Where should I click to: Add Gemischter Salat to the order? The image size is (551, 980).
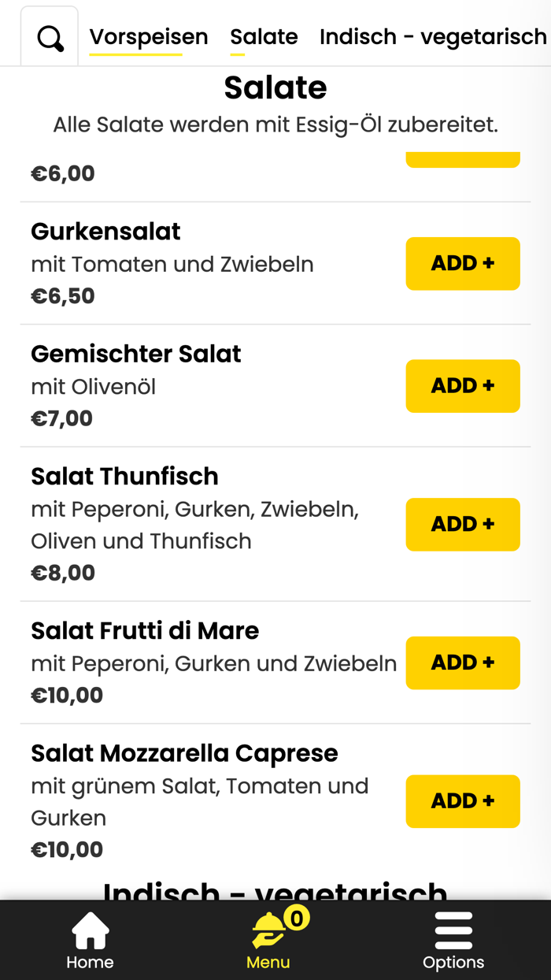coord(463,386)
